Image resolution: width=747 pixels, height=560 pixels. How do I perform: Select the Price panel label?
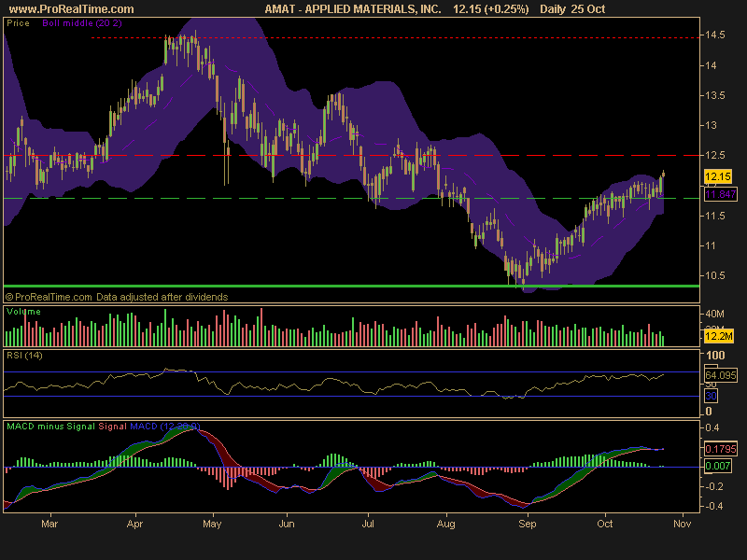pos(18,23)
